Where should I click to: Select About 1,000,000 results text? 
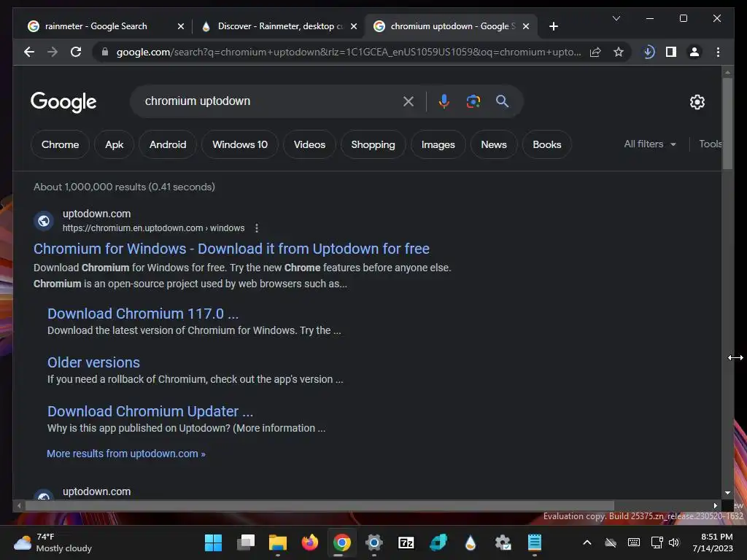tap(124, 187)
